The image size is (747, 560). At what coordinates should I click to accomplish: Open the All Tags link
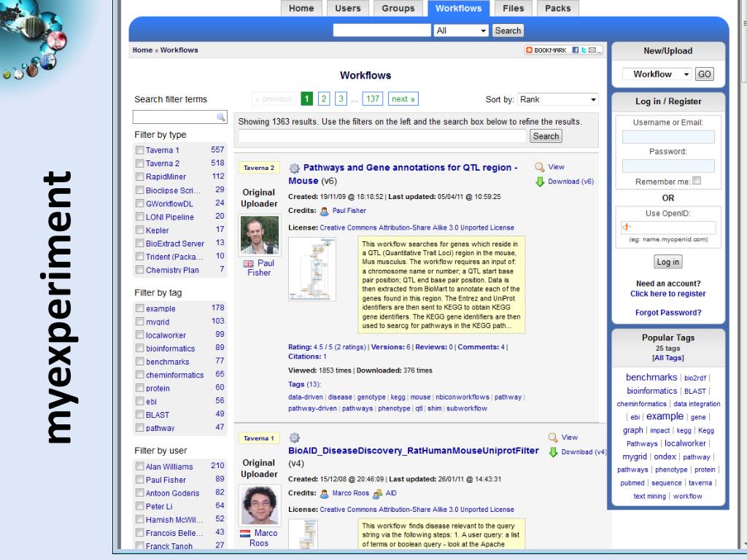click(668, 358)
